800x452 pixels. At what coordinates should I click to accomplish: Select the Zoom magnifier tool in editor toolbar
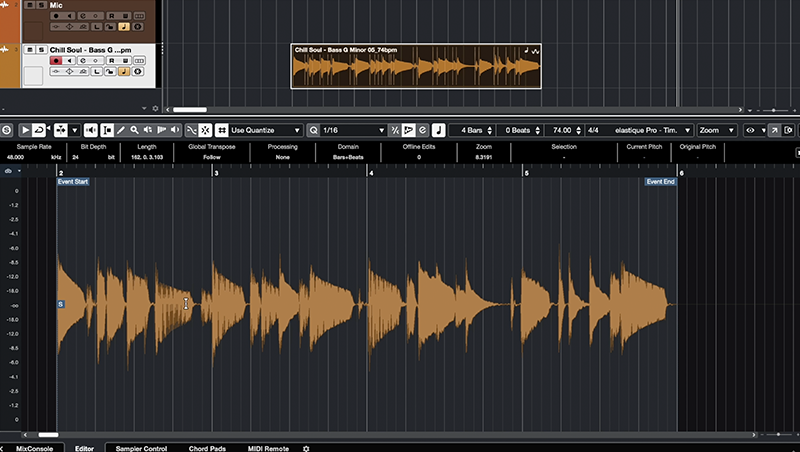coord(134,130)
